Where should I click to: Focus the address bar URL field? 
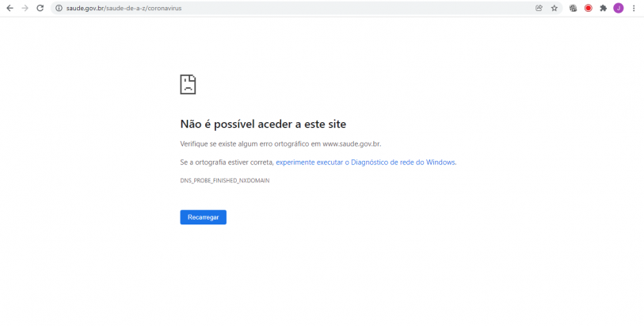[277, 8]
